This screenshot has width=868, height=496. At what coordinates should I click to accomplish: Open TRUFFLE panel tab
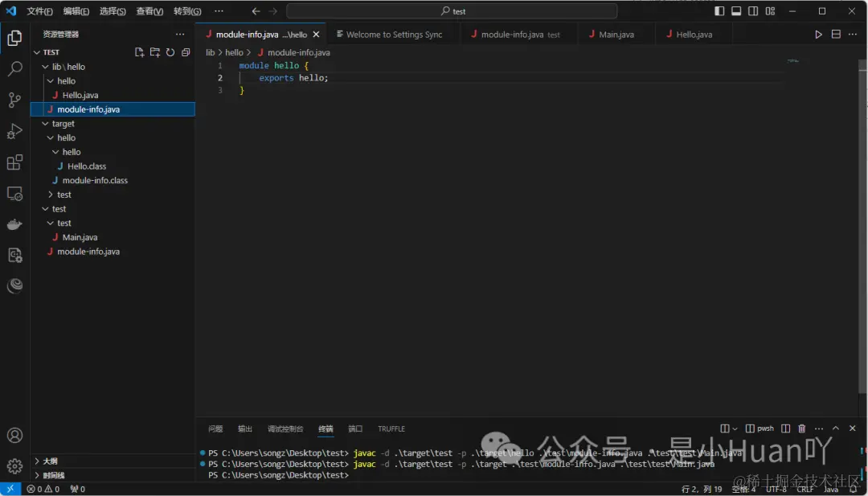(x=391, y=429)
